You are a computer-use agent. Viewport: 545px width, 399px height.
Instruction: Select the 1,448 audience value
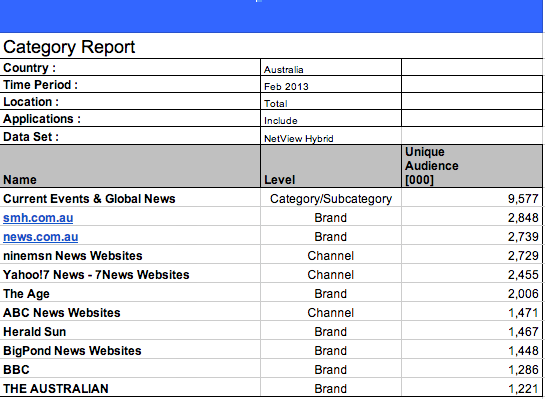(x=523, y=351)
